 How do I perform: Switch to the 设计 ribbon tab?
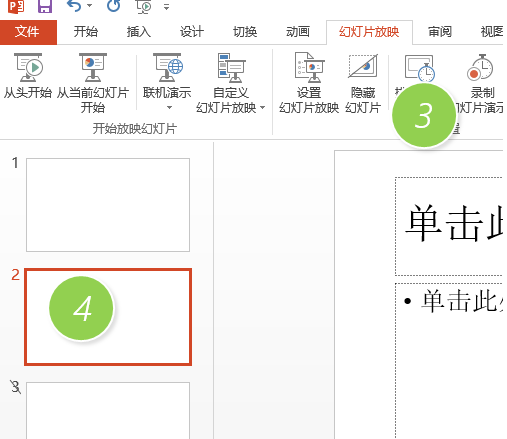coord(192,32)
